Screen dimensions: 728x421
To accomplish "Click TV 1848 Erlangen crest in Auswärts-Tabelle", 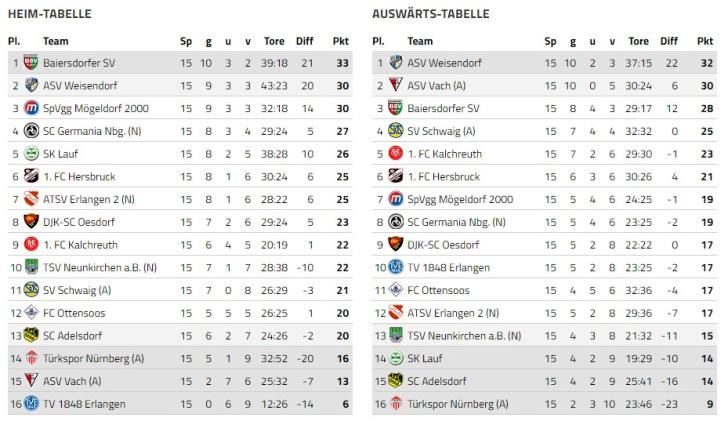I will pos(395,267).
